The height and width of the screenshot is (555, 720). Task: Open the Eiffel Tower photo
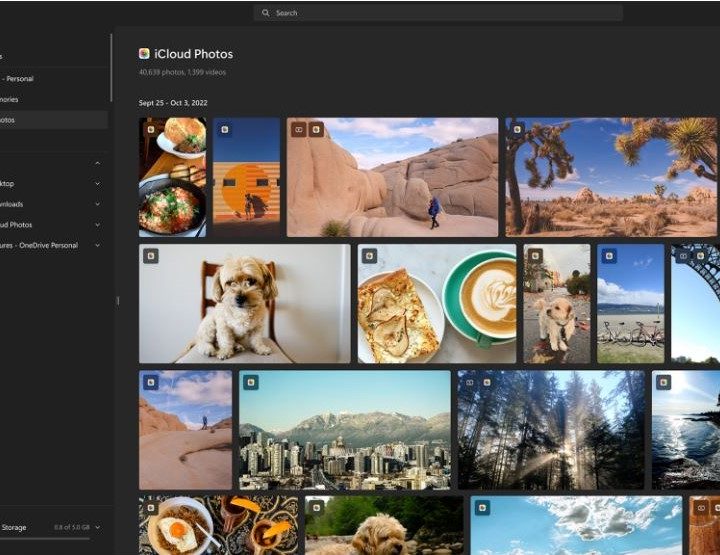tap(695, 303)
